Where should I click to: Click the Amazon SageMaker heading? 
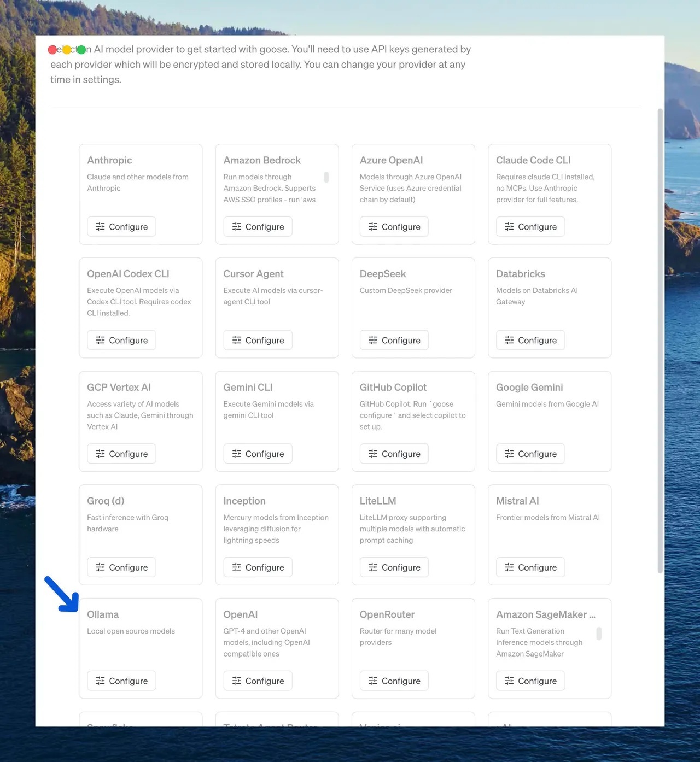coord(546,614)
